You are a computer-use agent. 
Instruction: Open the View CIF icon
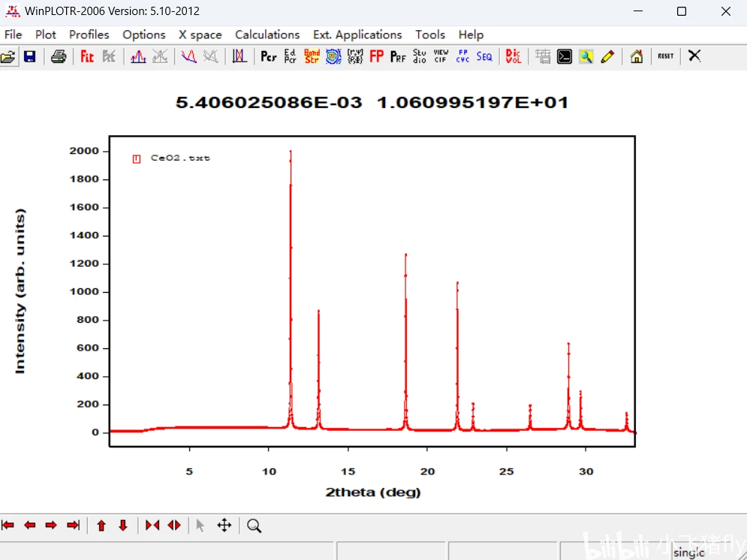(x=441, y=56)
